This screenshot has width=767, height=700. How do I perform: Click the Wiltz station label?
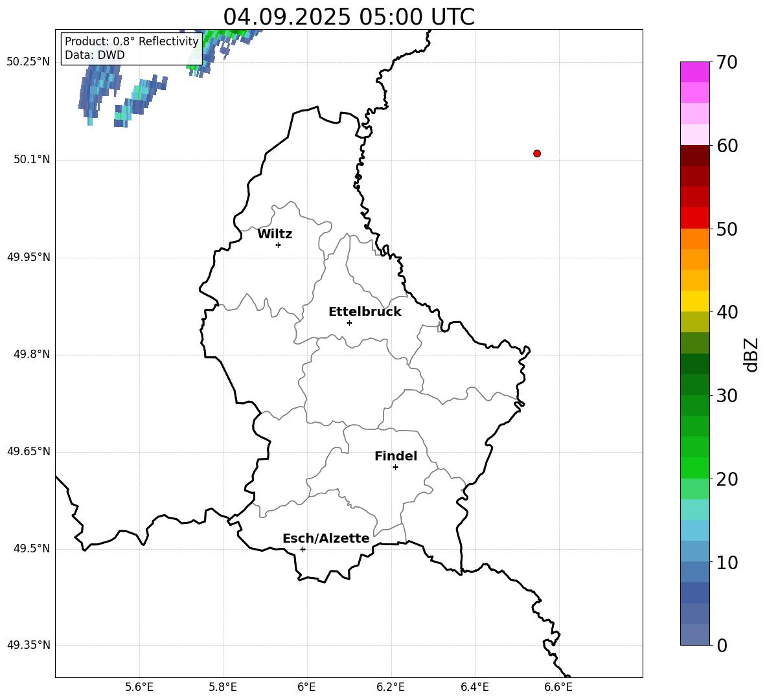pos(275,234)
